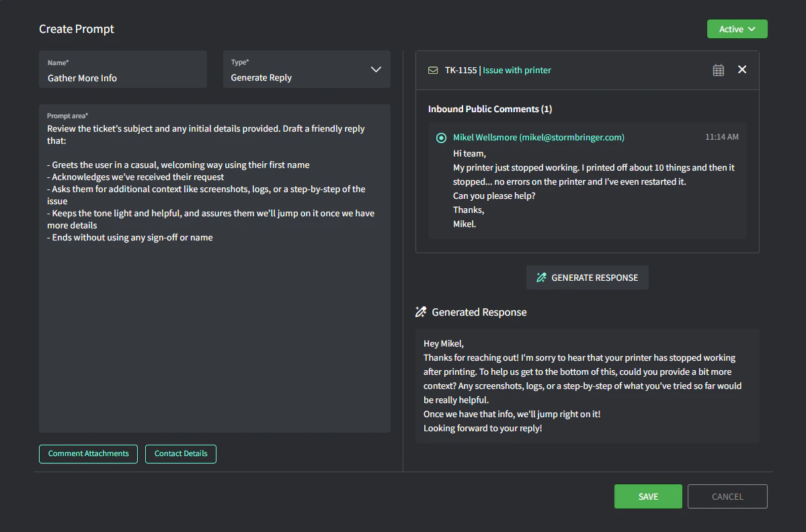Image resolution: width=806 pixels, height=532 pixels.
Task: Insert the Comment Attachments tag
Action: click(x=88, y=453)
